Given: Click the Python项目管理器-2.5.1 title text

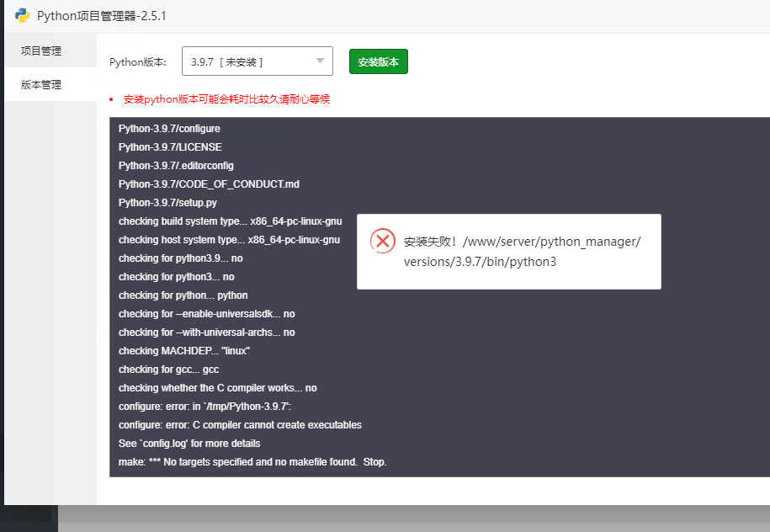Looking at the screenshot, I should pyautogui.click(x=102, y=16).
